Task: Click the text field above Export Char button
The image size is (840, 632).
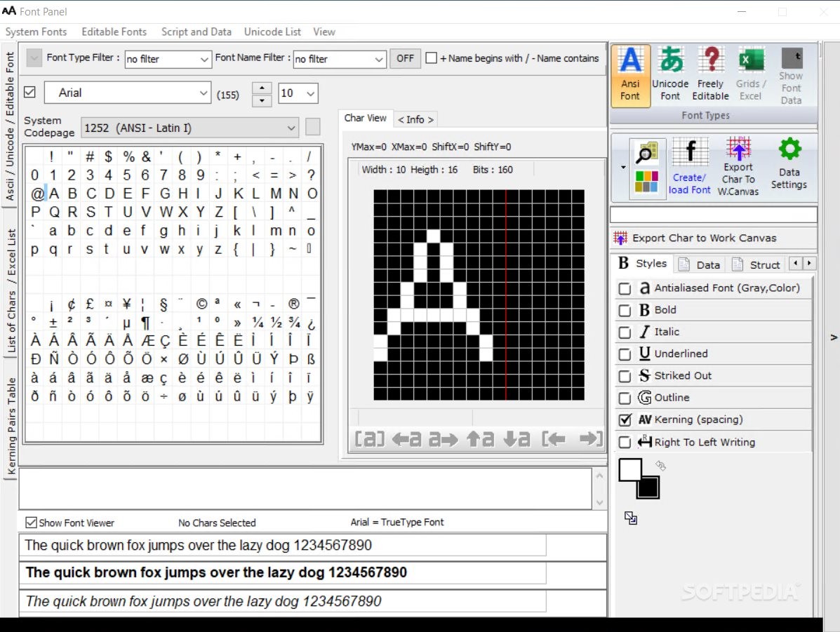Action: click(x=714, y=215)
